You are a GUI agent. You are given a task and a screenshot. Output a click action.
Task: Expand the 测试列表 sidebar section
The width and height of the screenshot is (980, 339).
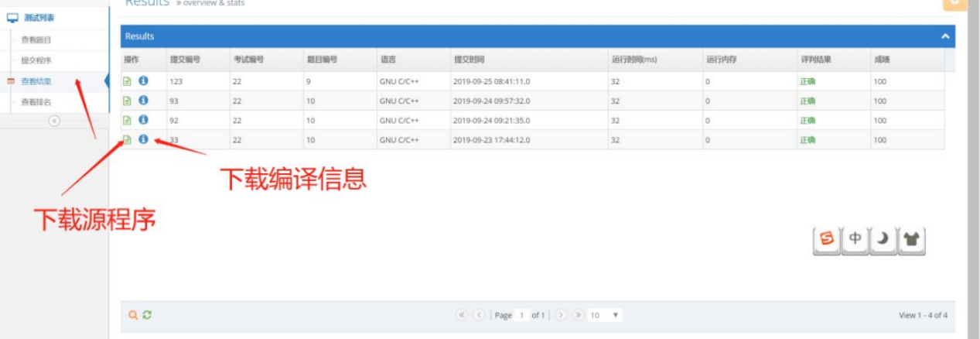39,18
